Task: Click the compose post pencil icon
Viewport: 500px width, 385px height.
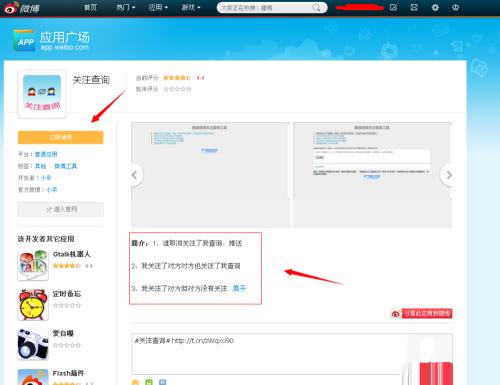Action: [x=393, y=7]
